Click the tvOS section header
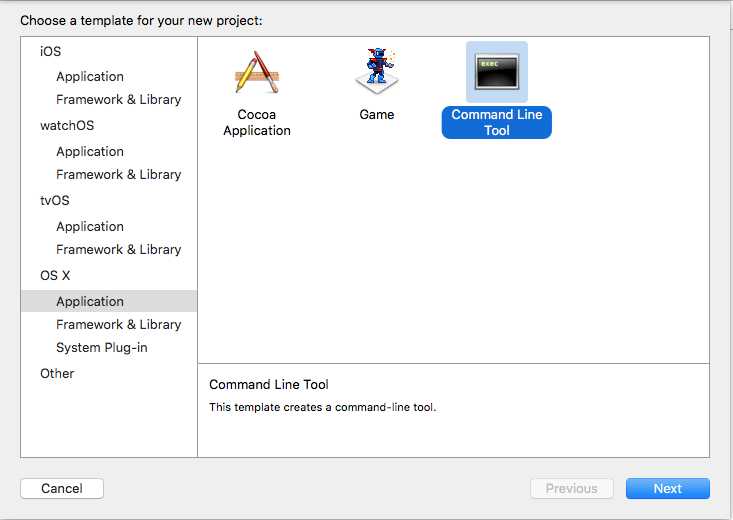The image size is (733, 520). (55, 200)
